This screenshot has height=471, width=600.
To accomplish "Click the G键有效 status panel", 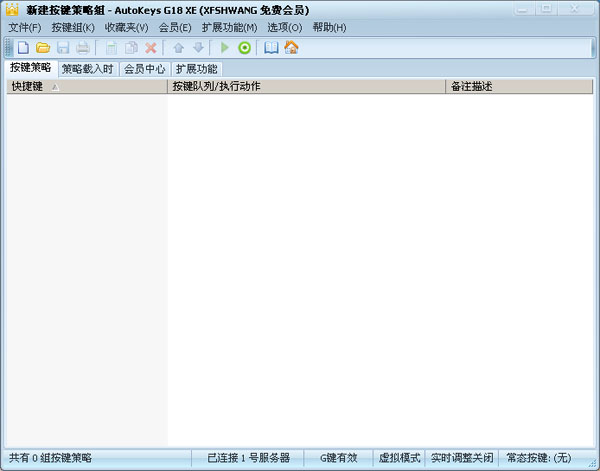I will coord(339,458).
